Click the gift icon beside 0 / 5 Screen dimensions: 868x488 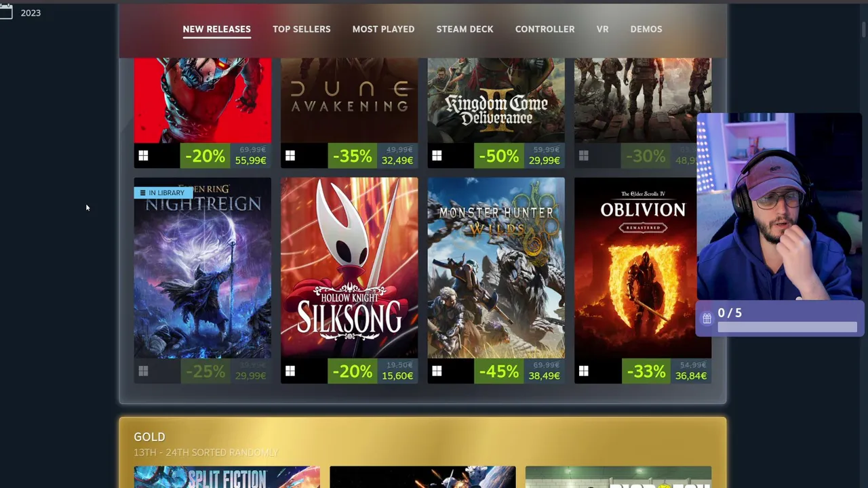coord(707,318)
